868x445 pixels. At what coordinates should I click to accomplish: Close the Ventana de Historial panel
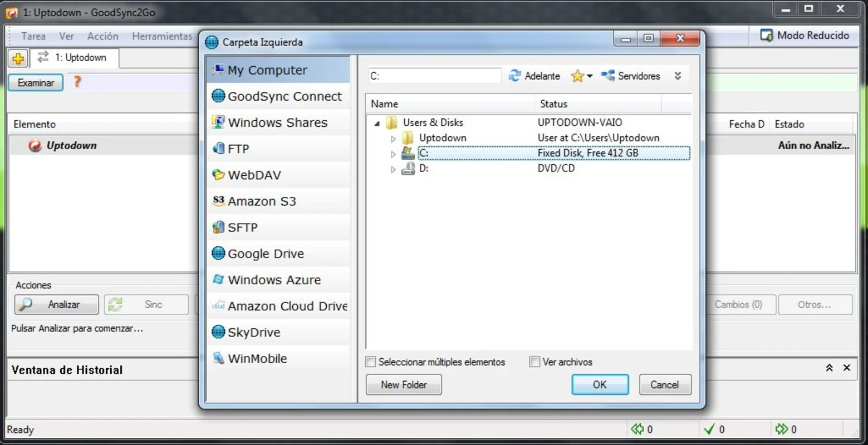[847, 368]
